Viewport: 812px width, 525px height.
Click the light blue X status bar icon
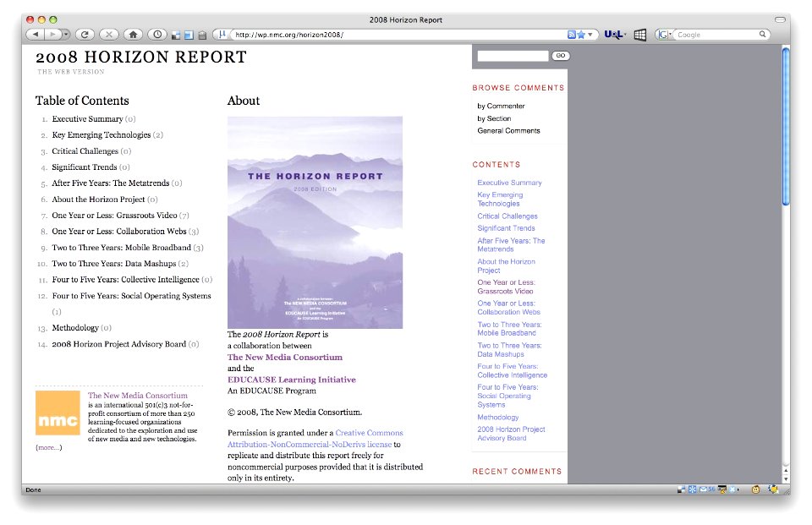(x=732, y=489)
